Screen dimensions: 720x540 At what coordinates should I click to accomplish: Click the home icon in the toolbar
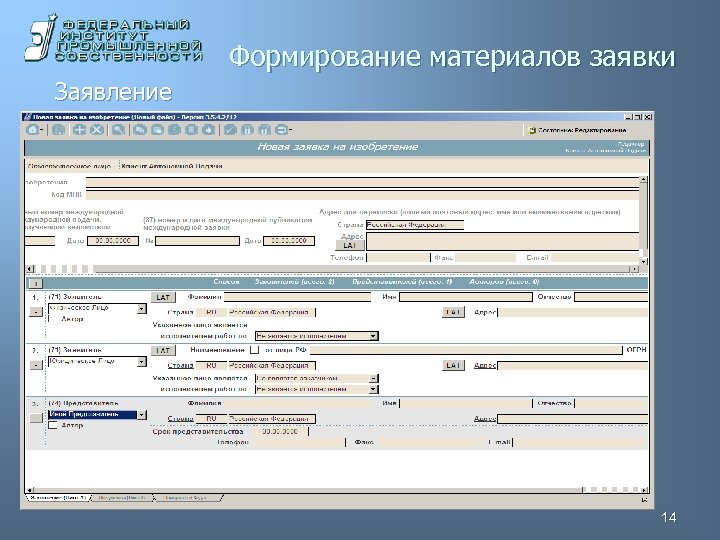coord(33,130)
